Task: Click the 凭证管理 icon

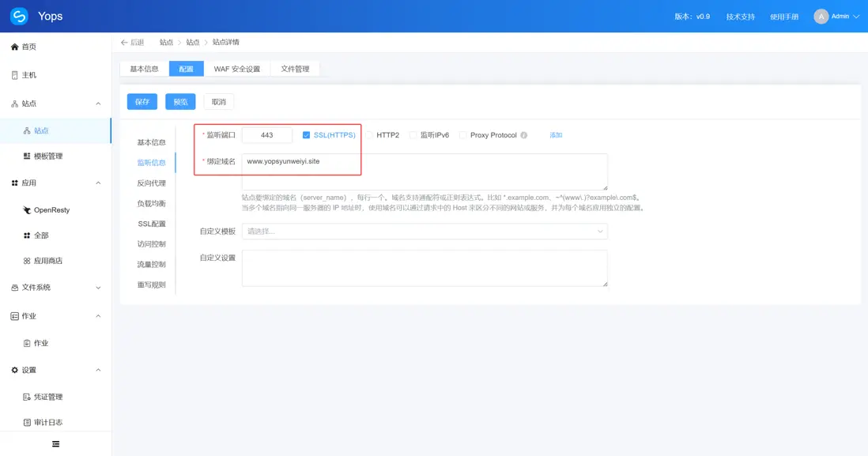Action: tap(27, 398)
